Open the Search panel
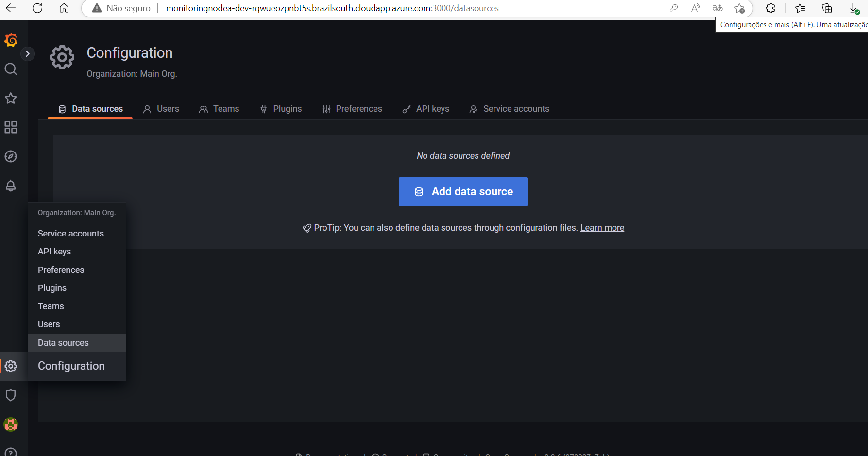The width and height of the screenshot is (868, 456). 11,69
